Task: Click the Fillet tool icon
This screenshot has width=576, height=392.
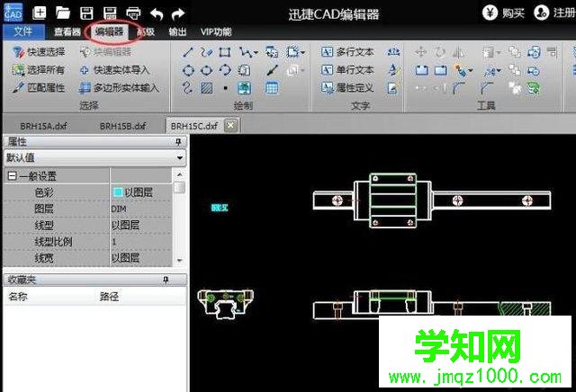Action: point(458,88)
